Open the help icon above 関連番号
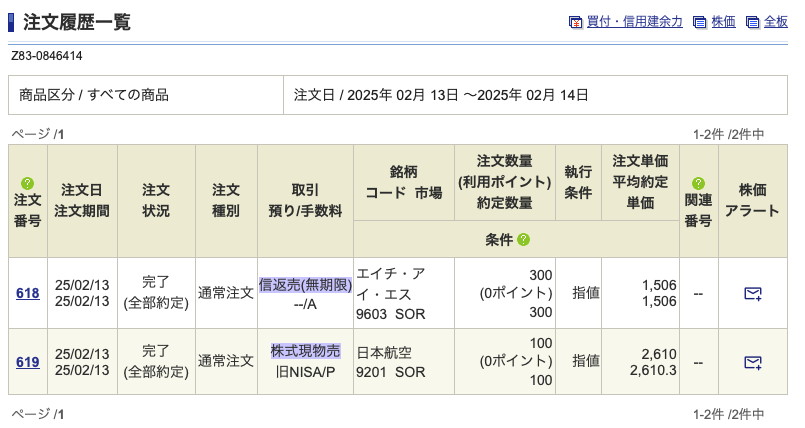Image resolution: width=805 pixels, height=428 pixels. point(698,183)
